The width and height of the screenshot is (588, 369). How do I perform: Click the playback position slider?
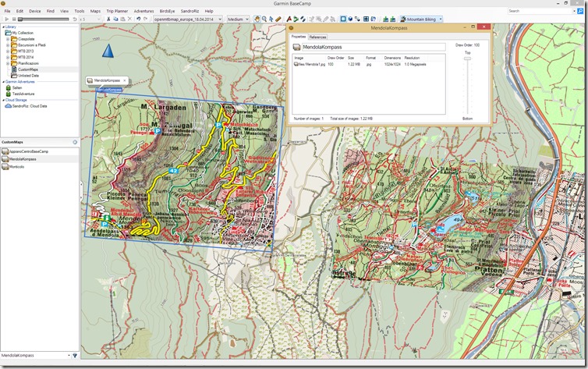pos(44,20)
